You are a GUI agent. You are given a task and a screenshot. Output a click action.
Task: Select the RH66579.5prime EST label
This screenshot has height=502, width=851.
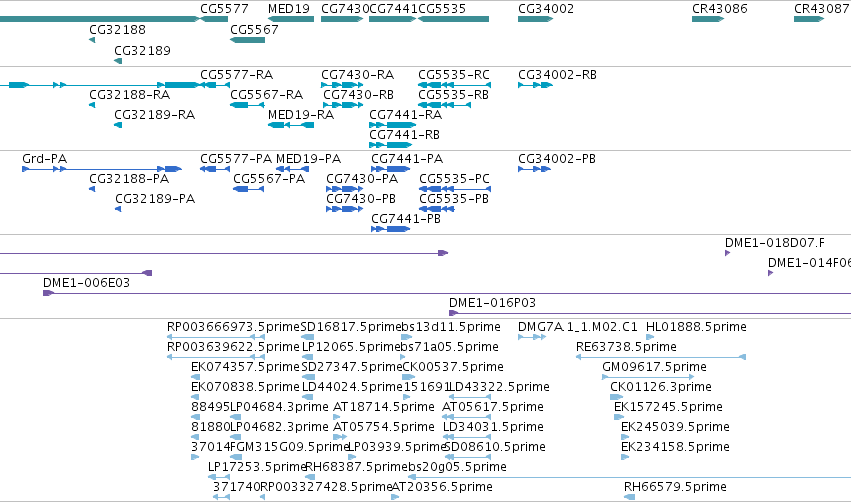tap(675, 487)
